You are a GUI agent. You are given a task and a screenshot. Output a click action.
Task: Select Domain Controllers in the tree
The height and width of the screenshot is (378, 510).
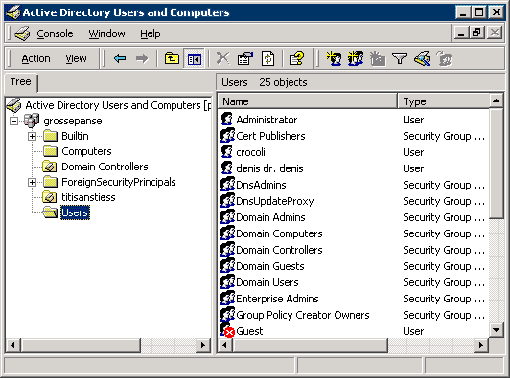tap(105, 167)
